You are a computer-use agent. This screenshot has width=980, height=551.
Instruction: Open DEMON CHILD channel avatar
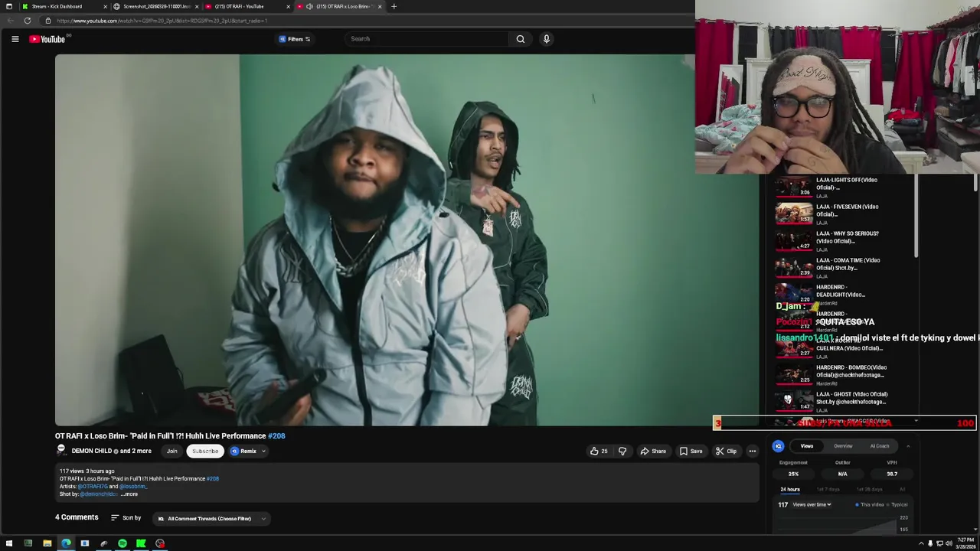point(61,451)
